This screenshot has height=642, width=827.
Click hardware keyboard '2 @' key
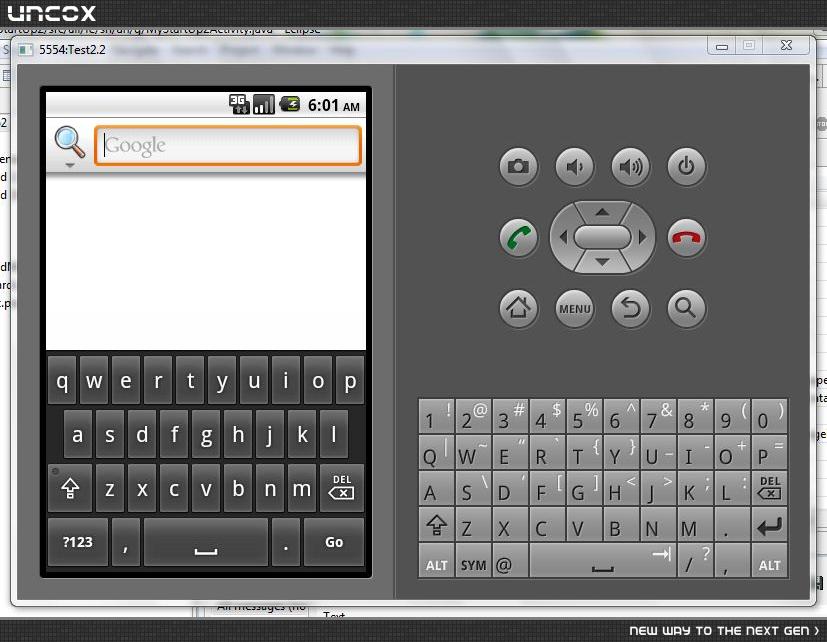[x=474, y=416]
